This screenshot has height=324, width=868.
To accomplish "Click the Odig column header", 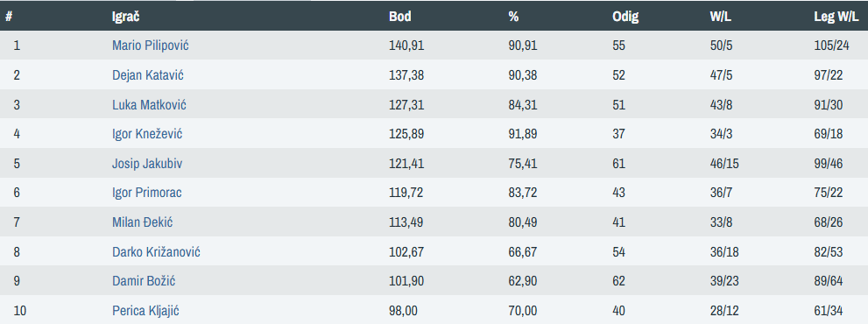I will 625,16.
